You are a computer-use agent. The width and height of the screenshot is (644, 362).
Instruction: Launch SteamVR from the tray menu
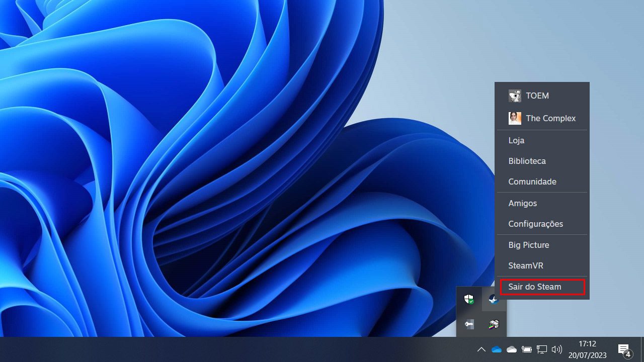point(542,265)
